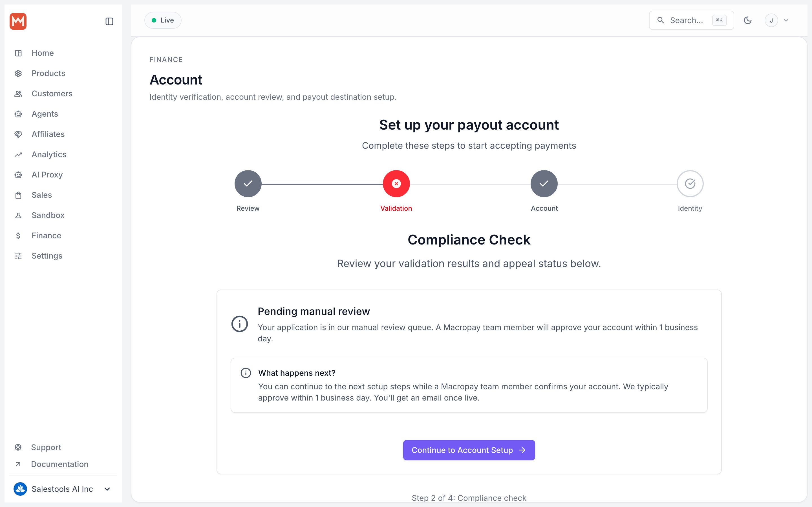Image resolution: width=812 pixels, height=507 pixels.
Task: Collapse the sidebar panel icon
Action: click(109, 21)
